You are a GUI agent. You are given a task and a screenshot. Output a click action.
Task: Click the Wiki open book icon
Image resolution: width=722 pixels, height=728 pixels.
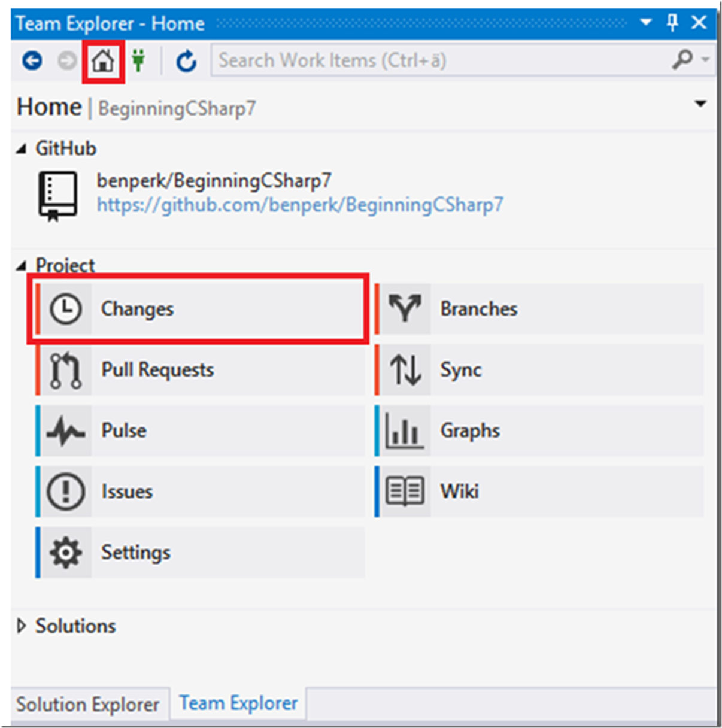click(x=405, y=492)
